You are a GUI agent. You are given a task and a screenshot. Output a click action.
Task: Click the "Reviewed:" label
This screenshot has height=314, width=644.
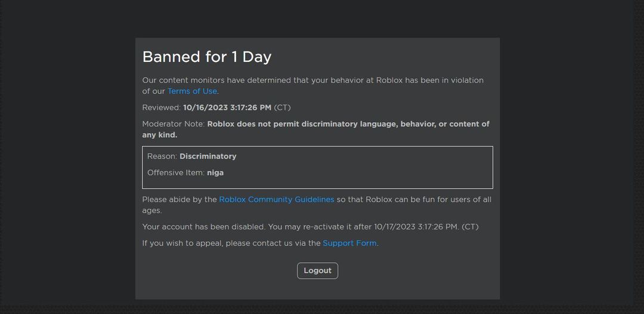tap(162, 108)
